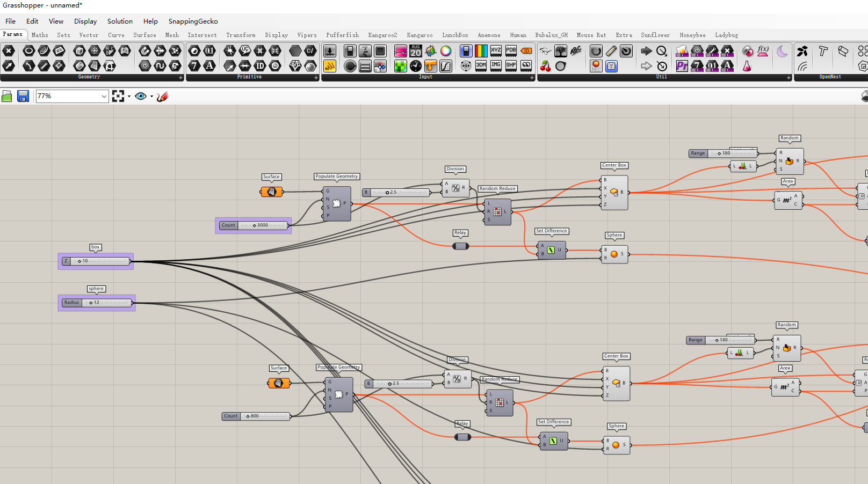The height and width of the screenshot is (484, 868).
Task: Open the File menu
Action: pos(11,21)
